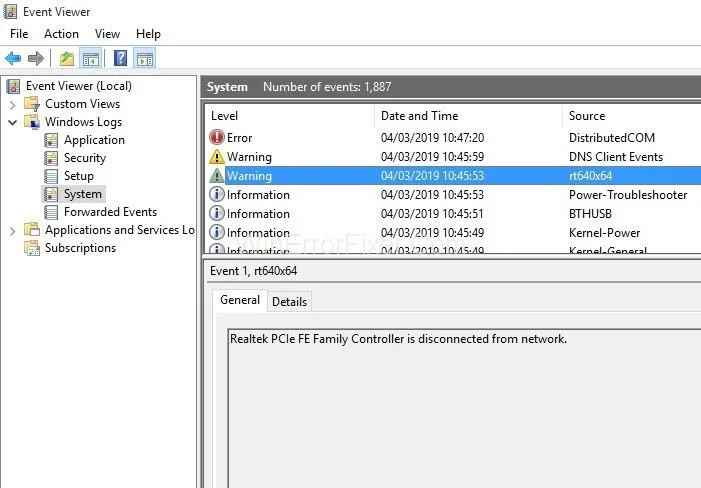Click the Custom Views folder icon

click(x=32, y=104)
